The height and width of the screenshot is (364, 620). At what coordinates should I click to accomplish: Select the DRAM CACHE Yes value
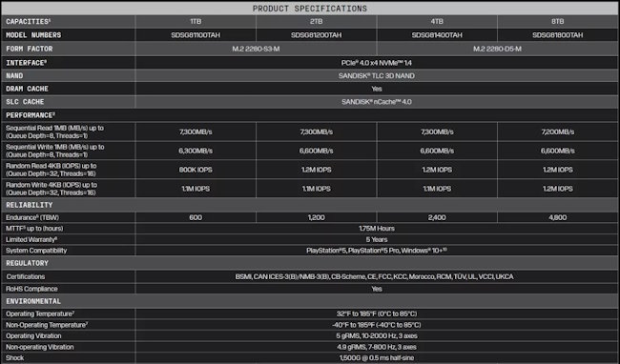(377, 89)
